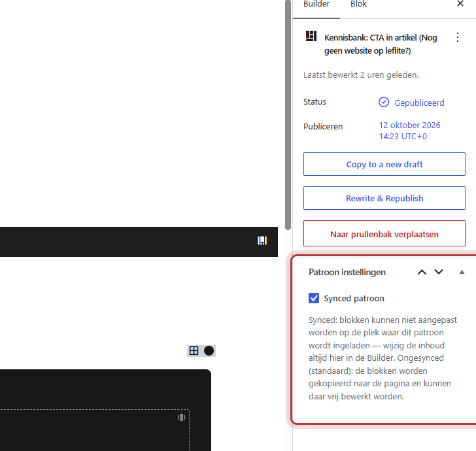
Task: Click Naar prullenbak verplaatsen
Action: coord(384,234)
